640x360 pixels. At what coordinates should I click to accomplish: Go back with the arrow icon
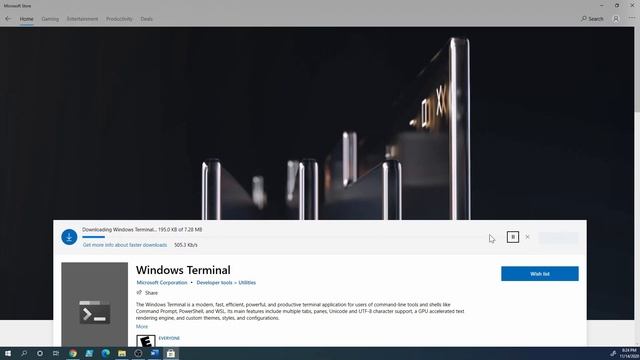coord(8,19)
